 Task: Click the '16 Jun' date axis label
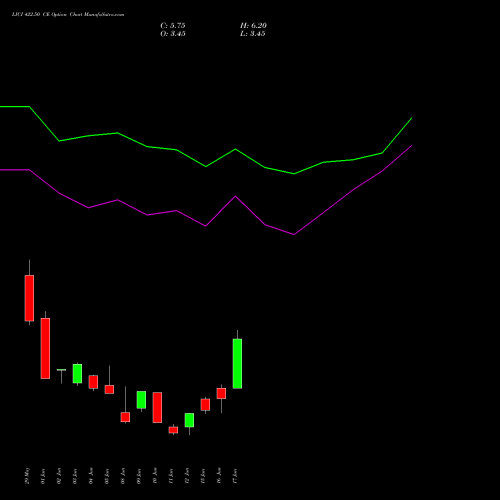pyautogui.click(x=219, y=476)
